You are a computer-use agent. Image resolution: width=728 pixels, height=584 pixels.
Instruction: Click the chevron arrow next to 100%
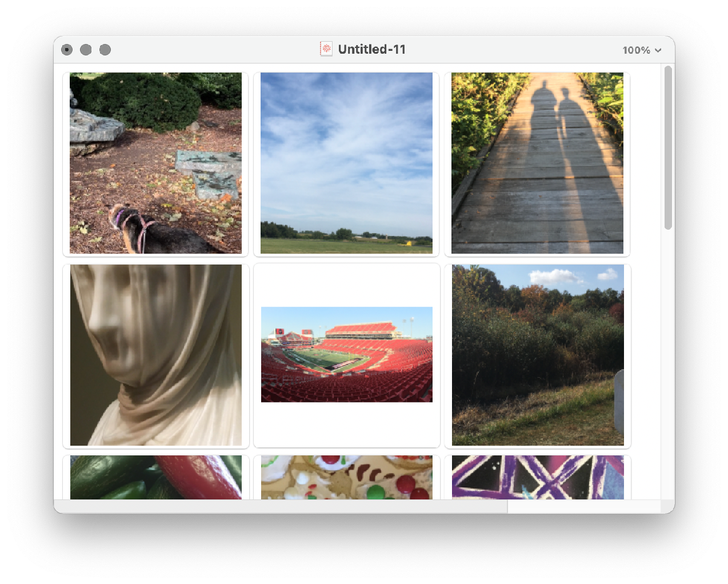coord(658,50)
